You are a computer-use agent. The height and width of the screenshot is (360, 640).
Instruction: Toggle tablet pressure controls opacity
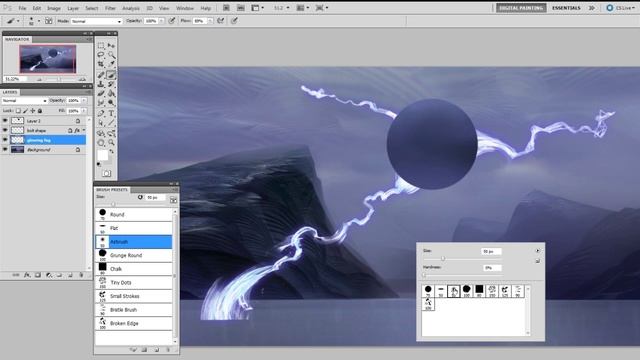tap(172, 21)
